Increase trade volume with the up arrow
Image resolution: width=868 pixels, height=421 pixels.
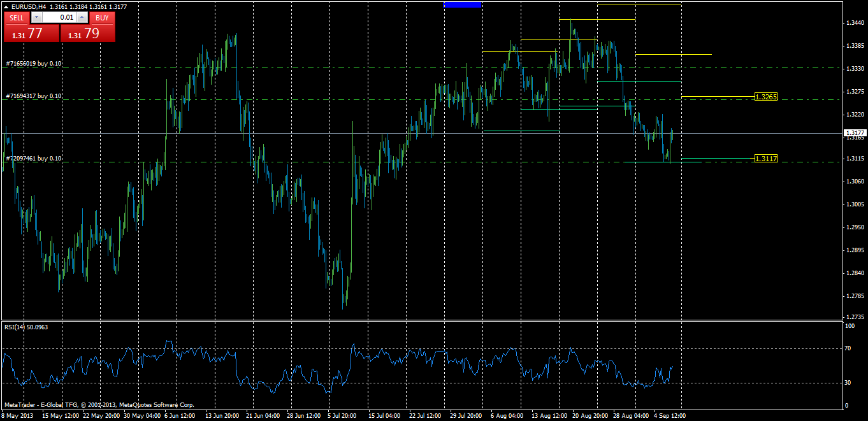click(x=82, y=18)
